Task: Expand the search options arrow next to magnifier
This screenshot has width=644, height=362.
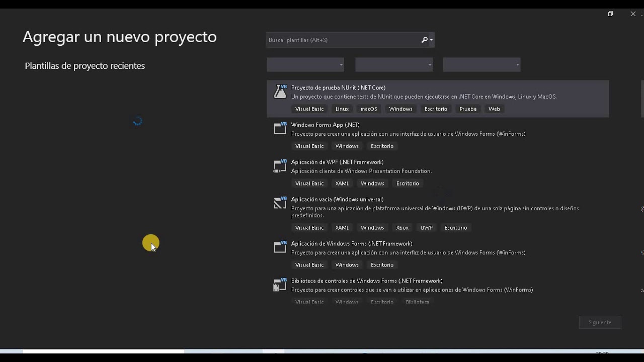Action: pos(431,40)
